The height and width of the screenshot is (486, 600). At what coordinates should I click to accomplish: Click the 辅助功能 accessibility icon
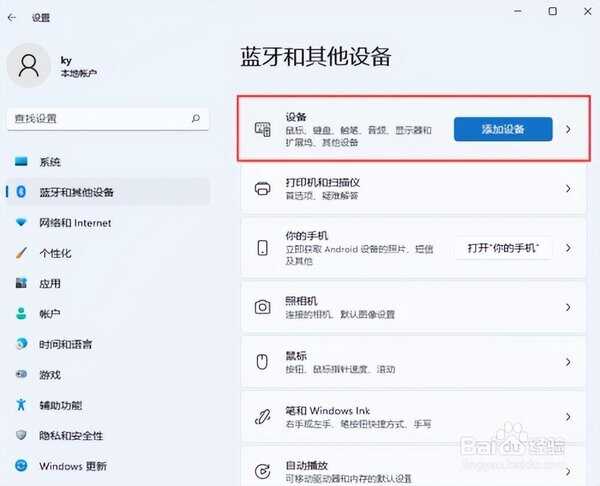pyautogui.click(x=21, y=404)
